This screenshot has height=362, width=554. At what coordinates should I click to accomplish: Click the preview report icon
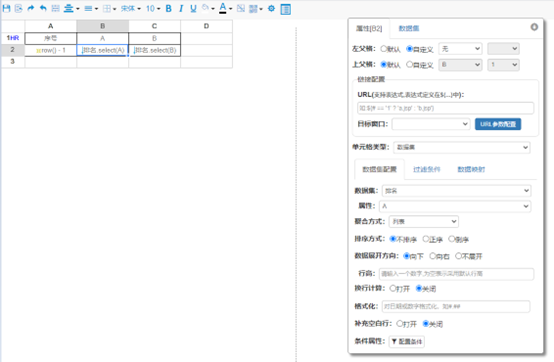pyautogui.click(x=18, y=8)
